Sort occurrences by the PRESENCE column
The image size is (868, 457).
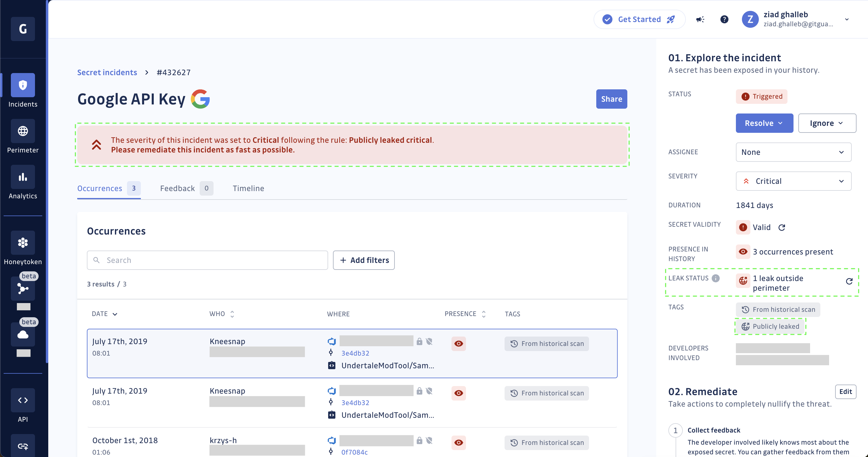coord(465,314)
